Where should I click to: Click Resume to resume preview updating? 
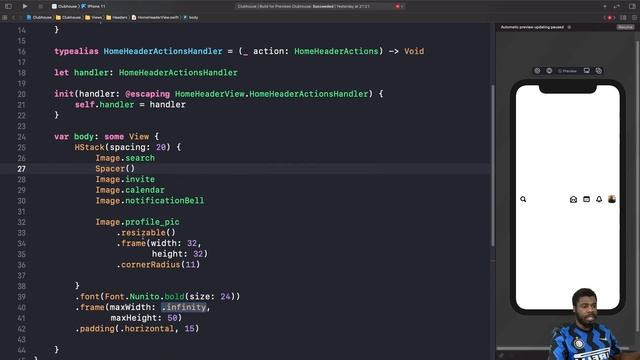tap(625, 27)
